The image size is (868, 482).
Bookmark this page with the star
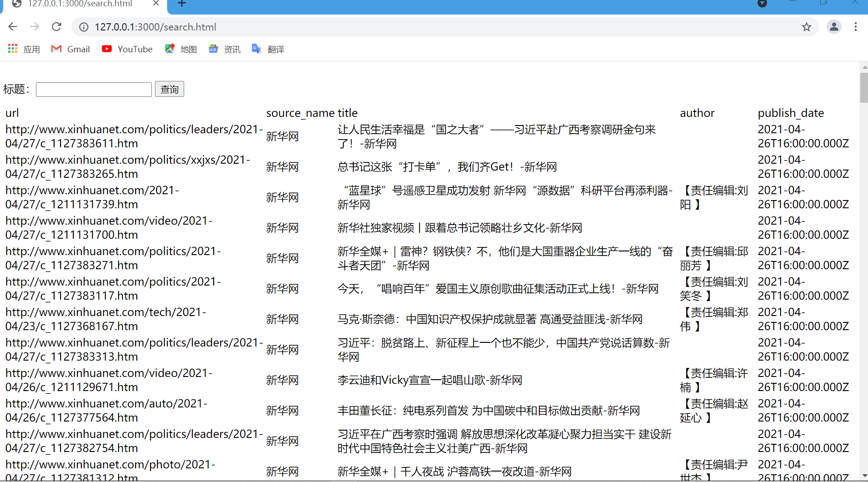pos(807,27)
